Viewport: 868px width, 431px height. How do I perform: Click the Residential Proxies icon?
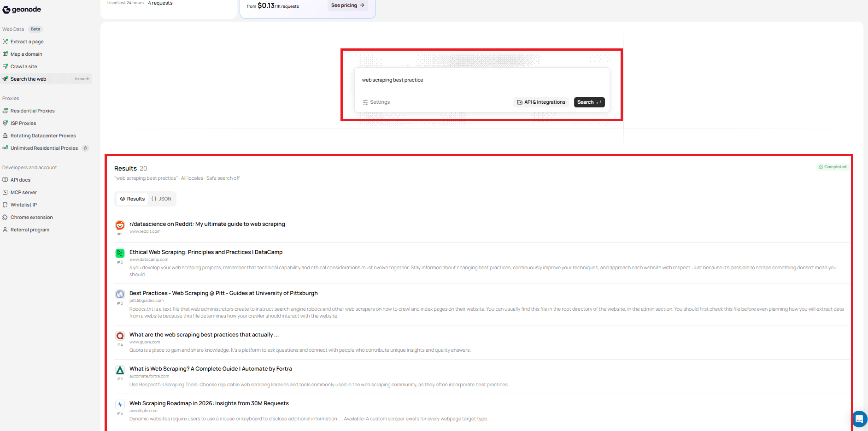[5, 111]
